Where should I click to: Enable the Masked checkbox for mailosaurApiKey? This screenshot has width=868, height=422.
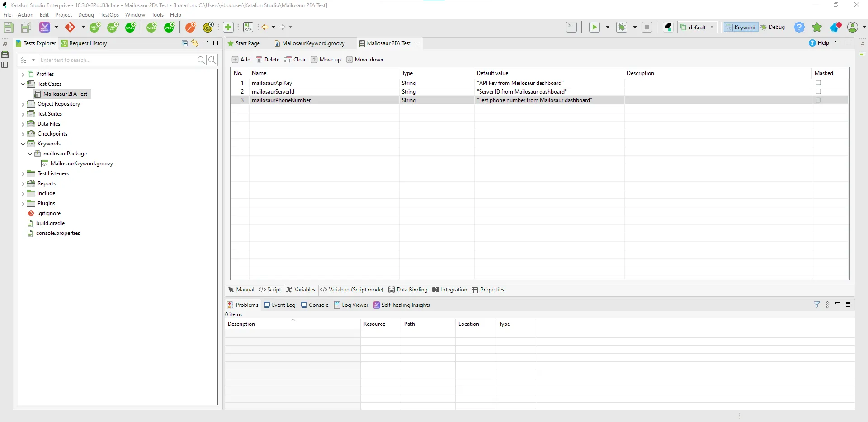click(x=818, y=83)
